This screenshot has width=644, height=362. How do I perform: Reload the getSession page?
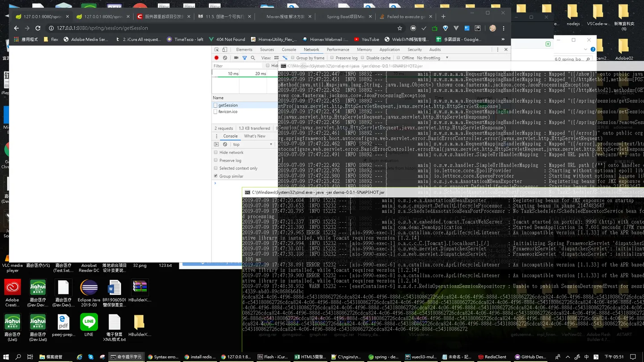pyautogui.click(x=38, y=28)
